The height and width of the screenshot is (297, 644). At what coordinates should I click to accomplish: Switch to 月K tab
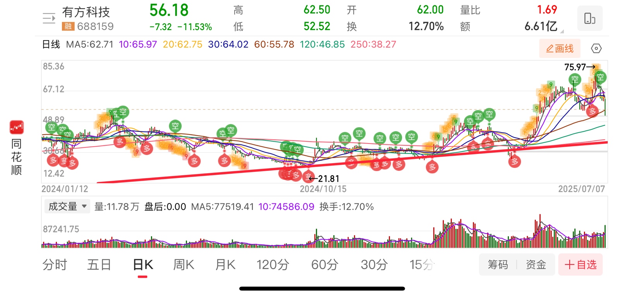click(225, 265)
